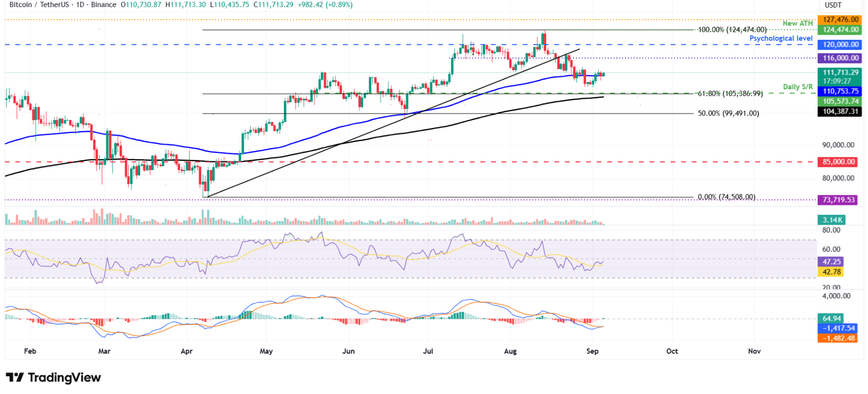
Task: Click the Sep label on time axis
Action: point(592,351)
